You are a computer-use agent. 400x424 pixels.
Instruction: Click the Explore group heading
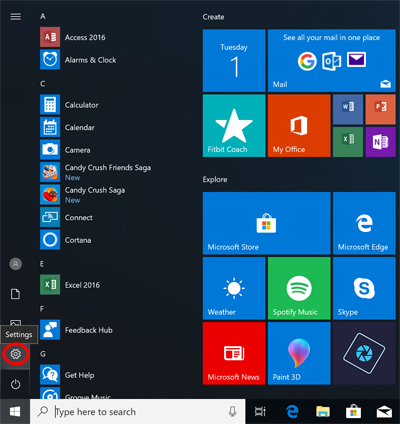coord(215,179)
